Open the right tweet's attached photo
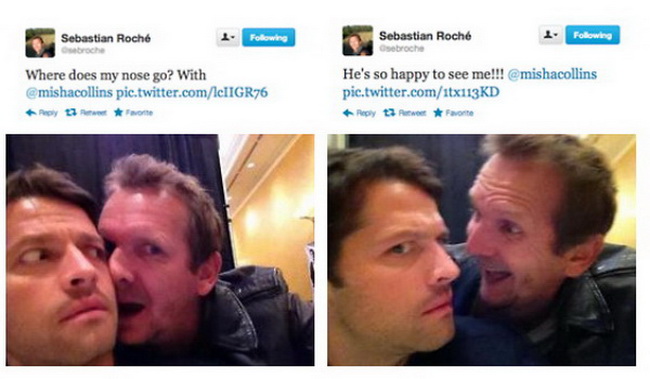 [482, 250]
